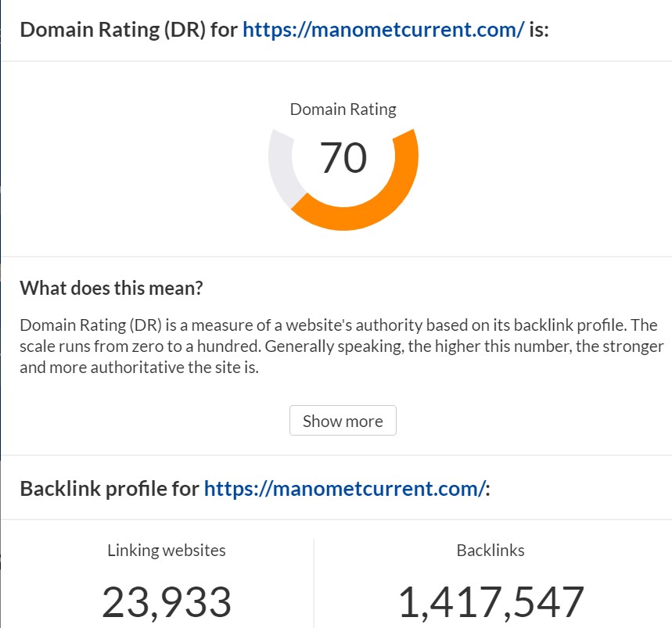Click the linking websites count 23,933
This screenshot has height=628, width=672.
[167, 603]
